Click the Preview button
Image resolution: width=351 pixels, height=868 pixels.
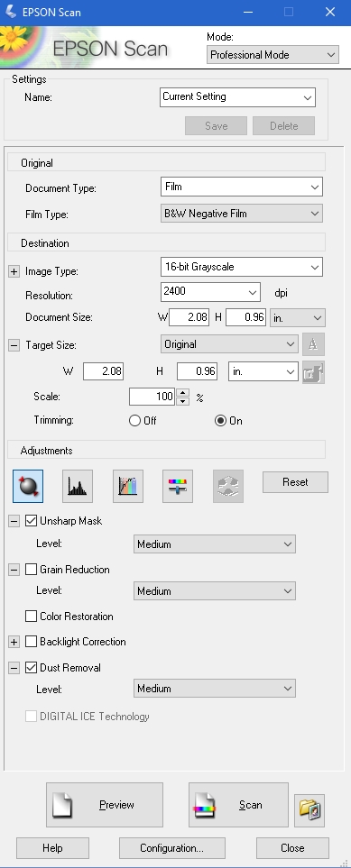(105, 805)
